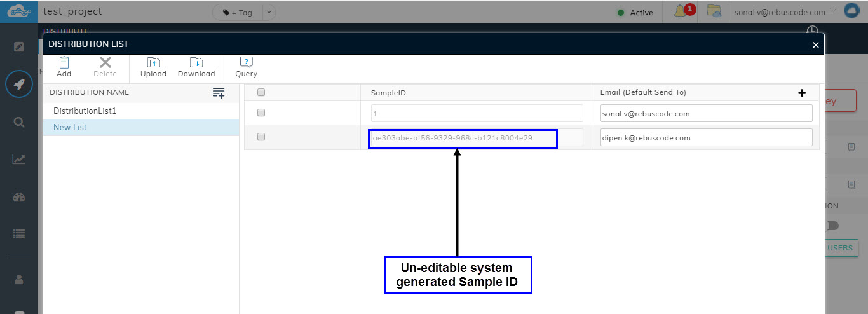Open the magnifier sidebar icon
The height and width of the screenshot is (314, 868).
point(19,122)
